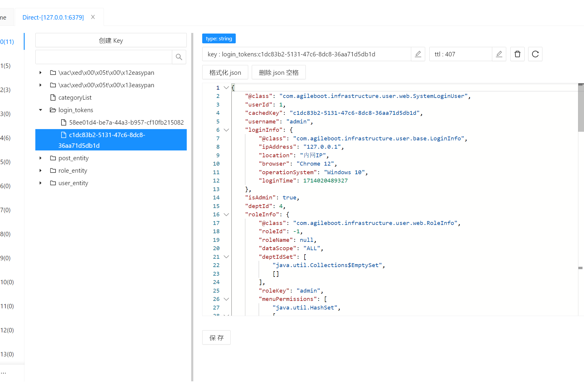Screen dimensions: 584x392
Task: Click the 创建 Key button
Action: coord(111,40)
